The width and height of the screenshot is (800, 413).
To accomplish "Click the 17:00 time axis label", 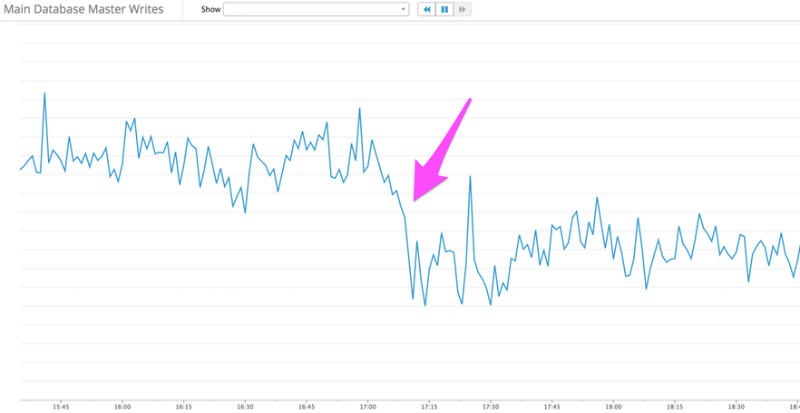I will click(368, 407).
